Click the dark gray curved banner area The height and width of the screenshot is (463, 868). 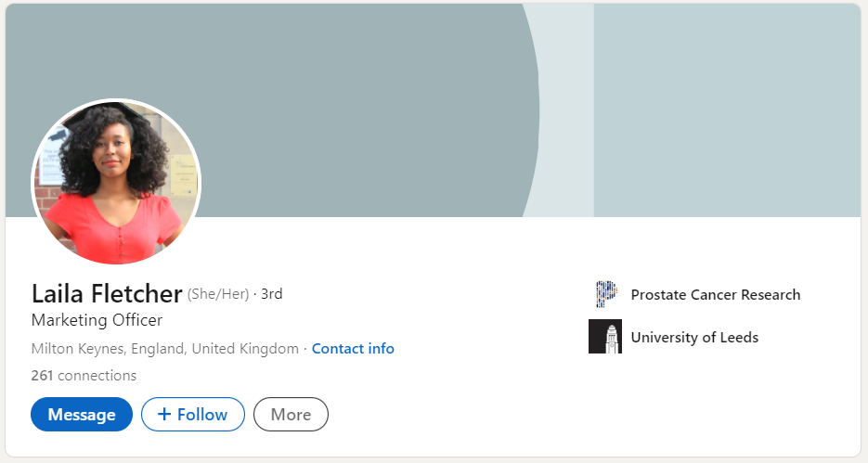pos(353,102)
